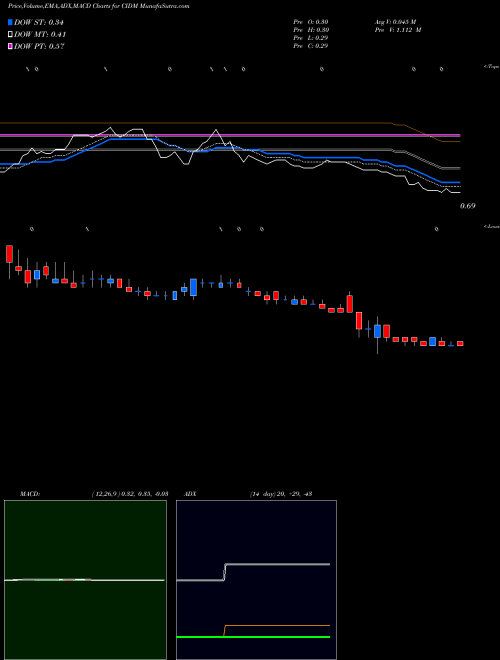Click the magenta DOW PT legend swatch
The image size is (500, 660).
coord(10,47)
